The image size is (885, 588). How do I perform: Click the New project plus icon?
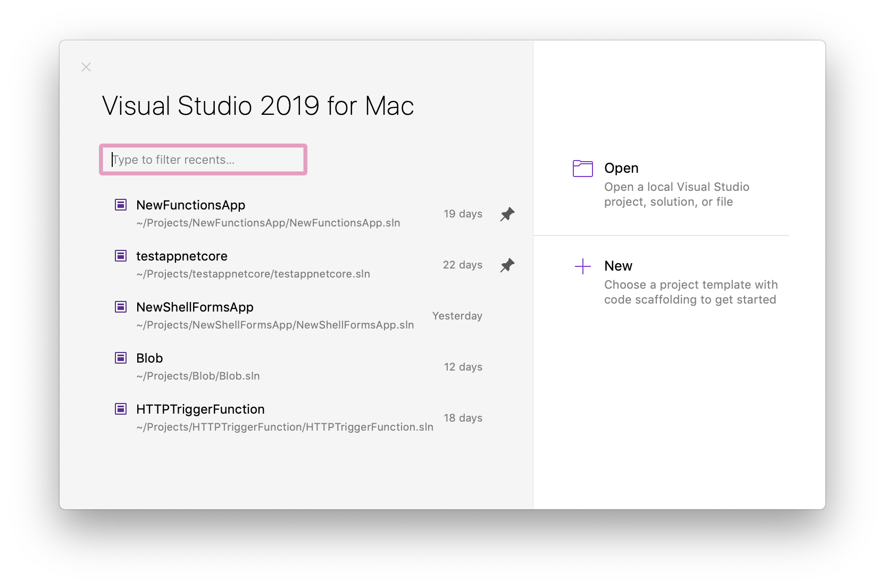(582, 266)
